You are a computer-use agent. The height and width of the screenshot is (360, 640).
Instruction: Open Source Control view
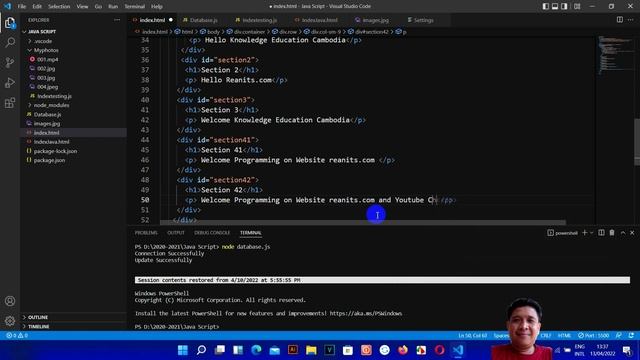pos(10,62)
